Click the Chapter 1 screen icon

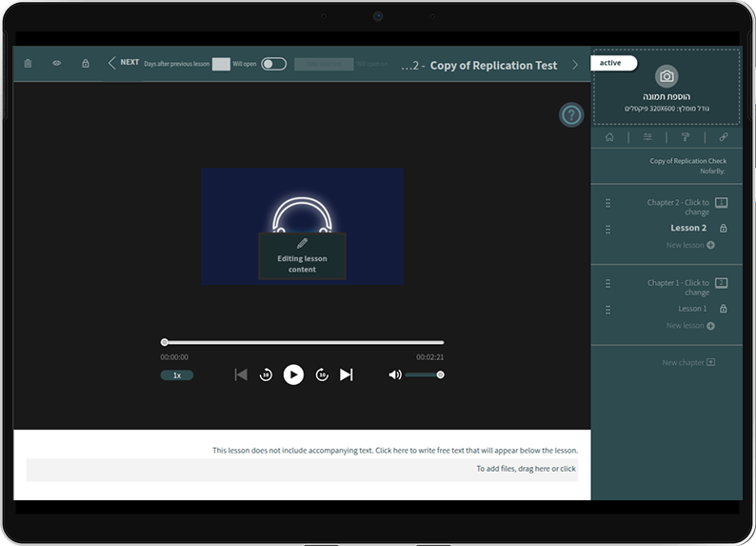[722, 283]
